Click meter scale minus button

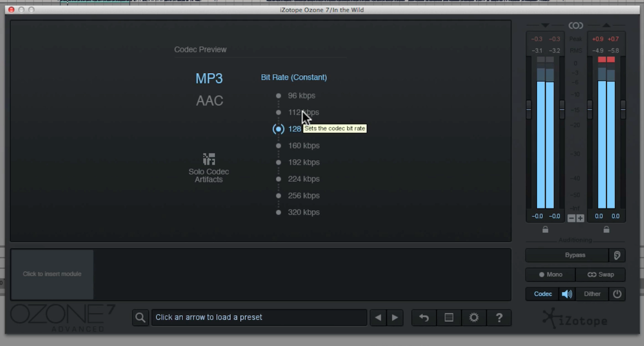(572, 218)
